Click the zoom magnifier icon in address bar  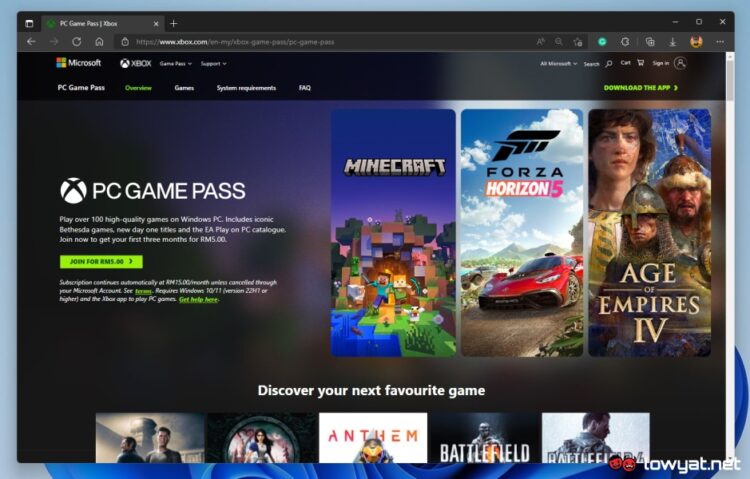[559, 42]
